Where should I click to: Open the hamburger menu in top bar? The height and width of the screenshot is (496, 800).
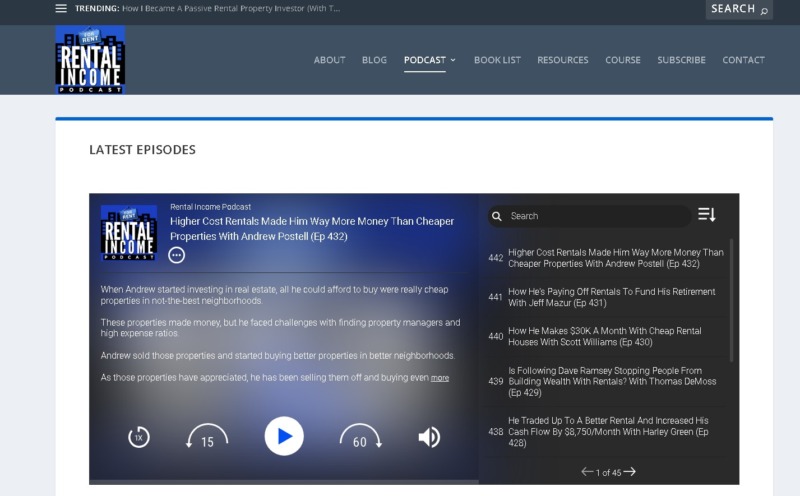tap(61, 8)
